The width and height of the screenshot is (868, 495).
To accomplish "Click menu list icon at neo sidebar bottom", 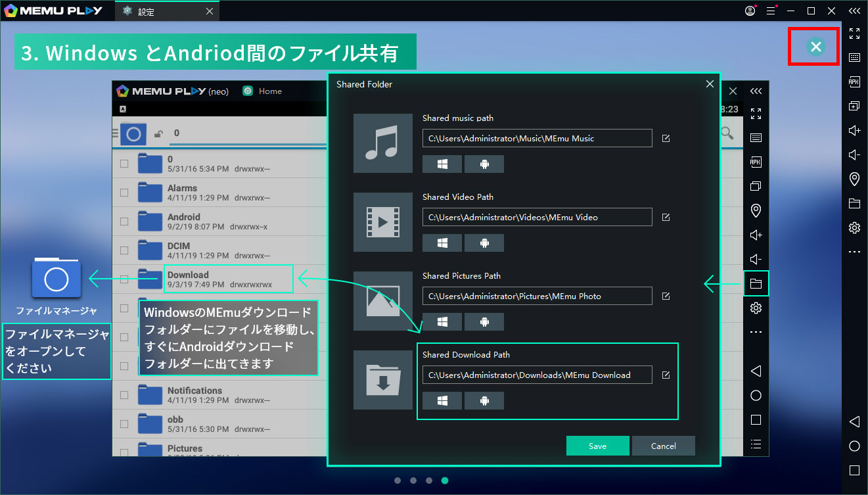I will click(756, 444).
